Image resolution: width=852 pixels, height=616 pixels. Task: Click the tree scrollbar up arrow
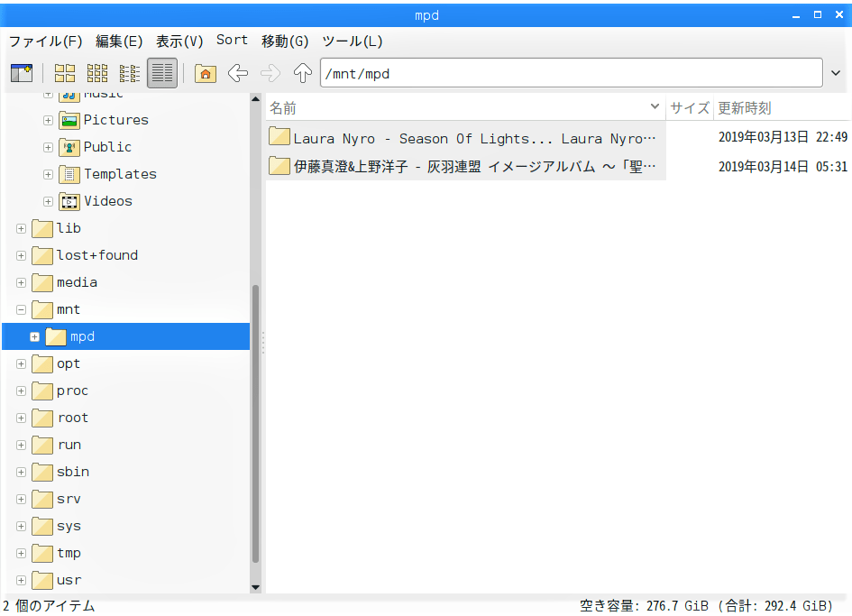point(255,99)
